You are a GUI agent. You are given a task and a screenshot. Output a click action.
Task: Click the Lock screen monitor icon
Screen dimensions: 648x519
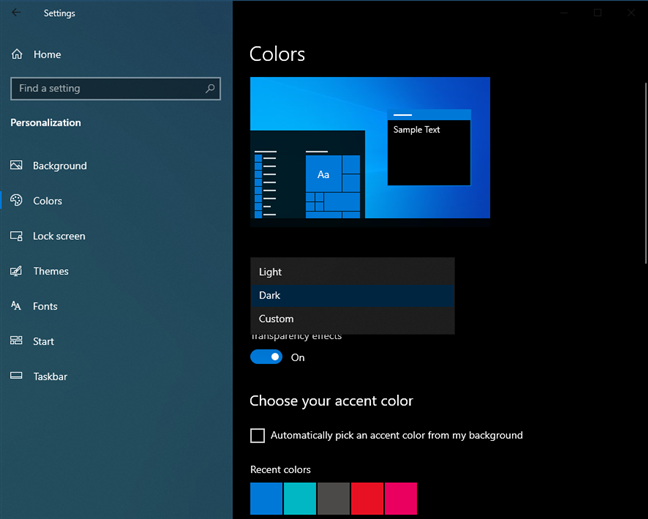pyautogui.click(x=16, y=236)
